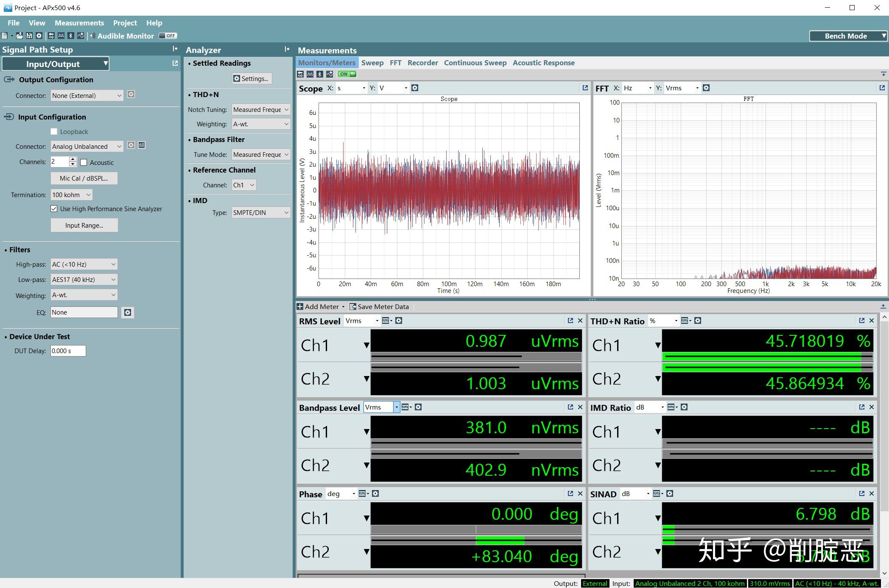Open the Measurements menu

point(79,23)
